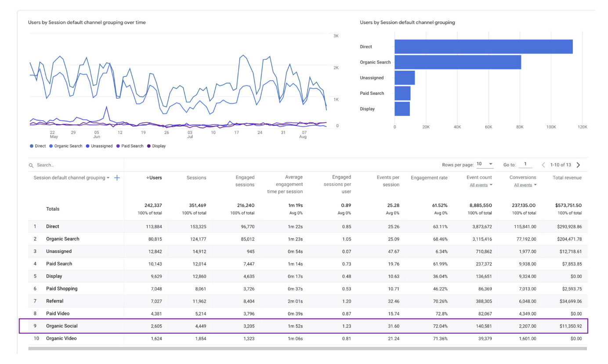The width and height of the screenshot is (608, 364).
Task: Click the Direct bar in bar chart
Action: [483, 47]
